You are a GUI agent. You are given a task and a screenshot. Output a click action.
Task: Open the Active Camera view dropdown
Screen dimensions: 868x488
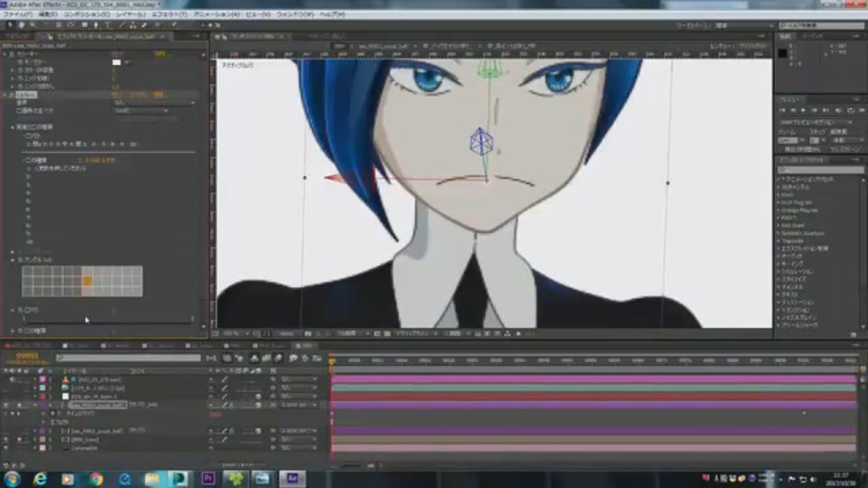414,334
